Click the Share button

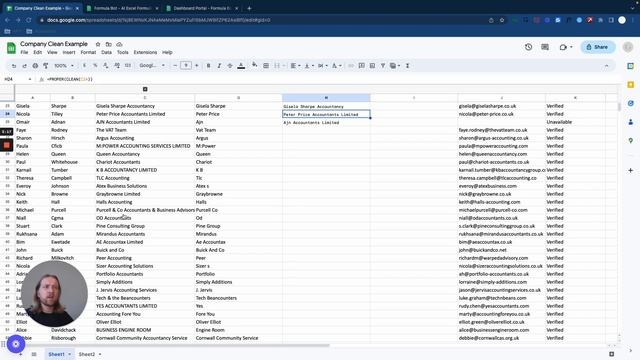[598, 47]
